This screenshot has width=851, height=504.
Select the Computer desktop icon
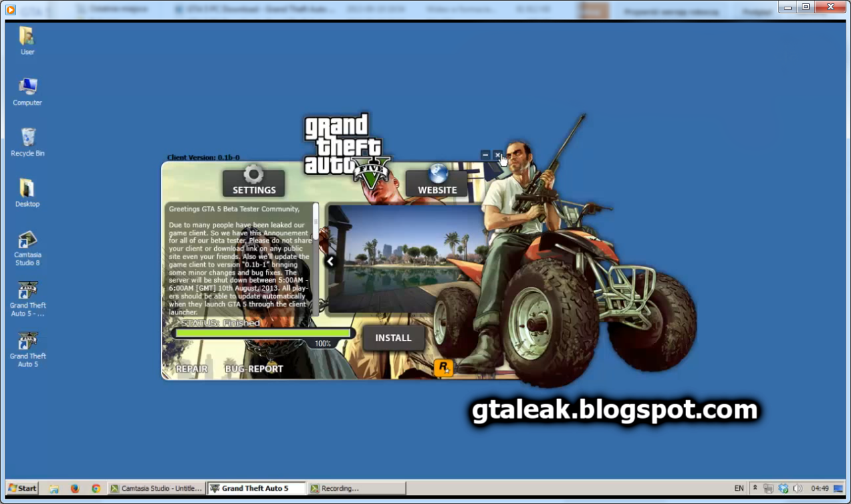(27, 92)
